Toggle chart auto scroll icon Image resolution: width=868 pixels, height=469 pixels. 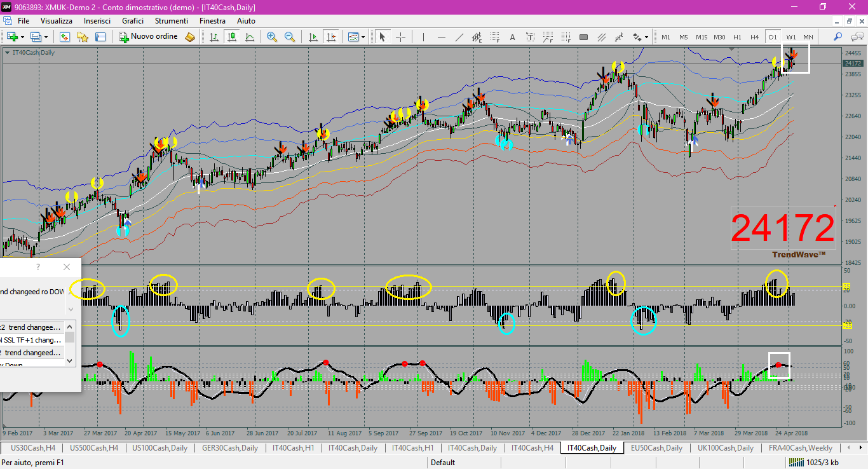pos(313,37)
